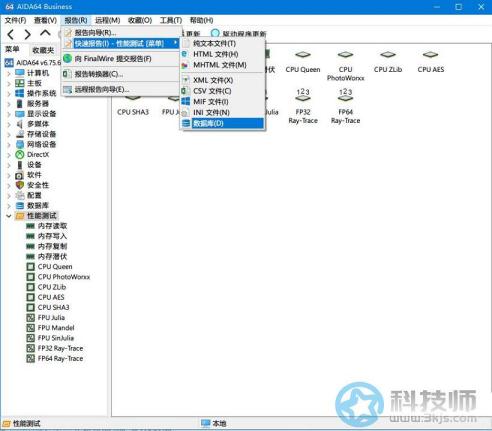Image resolution: width=492 pixels, height=431 pixels.
Task: Click the up-level navigation arrow
Action: [45, 33]
